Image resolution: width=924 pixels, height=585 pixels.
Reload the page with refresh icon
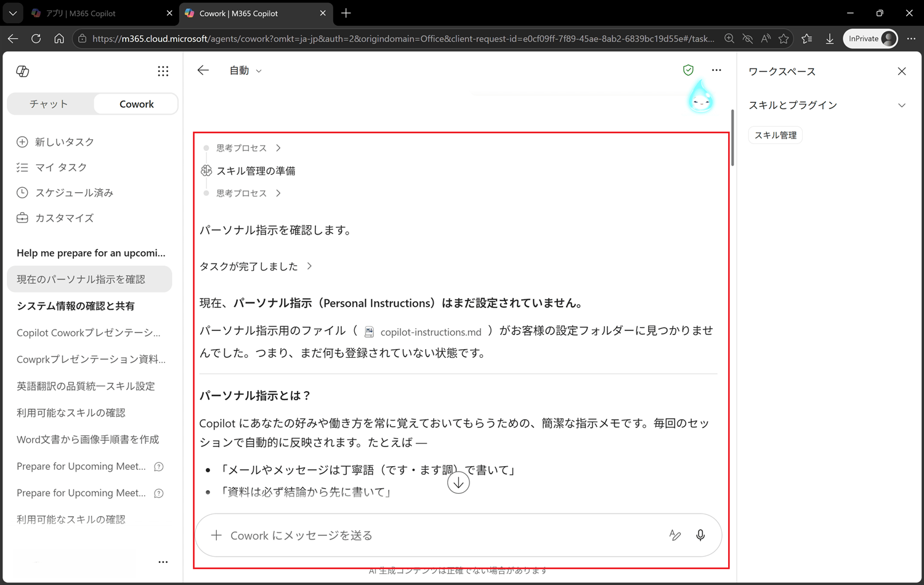36,38
